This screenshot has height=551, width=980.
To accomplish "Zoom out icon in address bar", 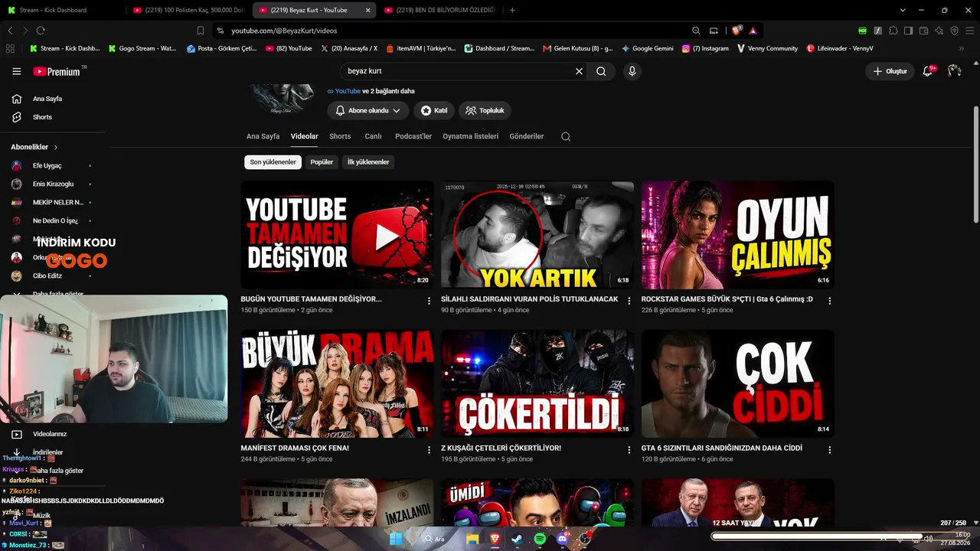I will (696, 31).
